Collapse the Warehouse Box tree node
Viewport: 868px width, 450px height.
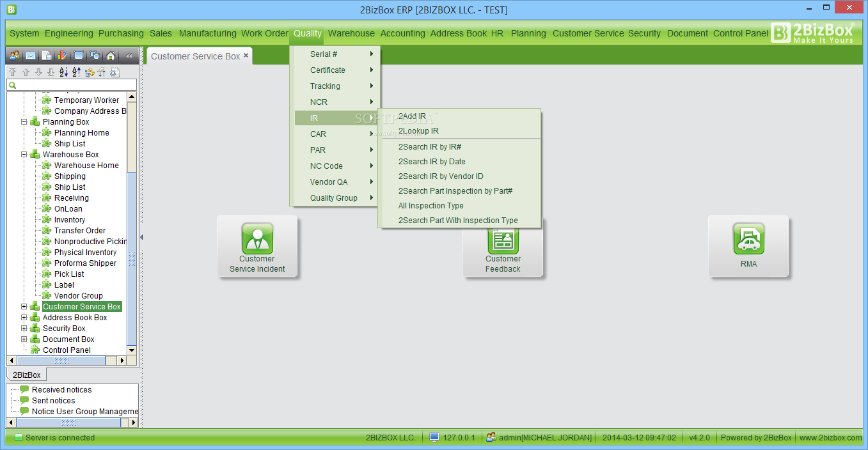[x=24, y=155]
